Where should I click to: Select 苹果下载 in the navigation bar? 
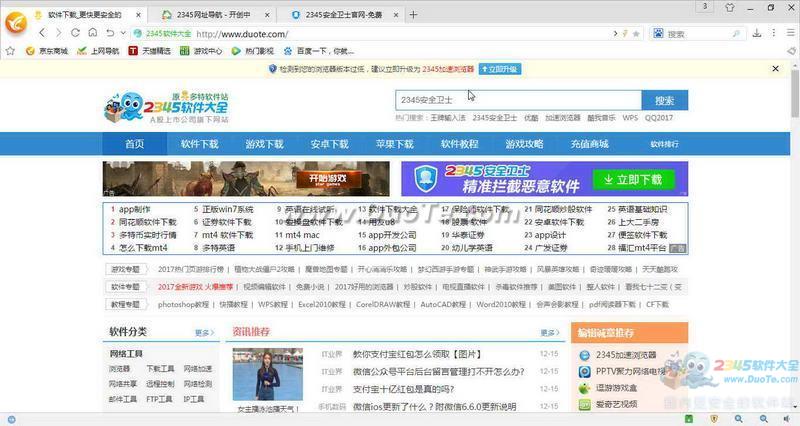394,144
